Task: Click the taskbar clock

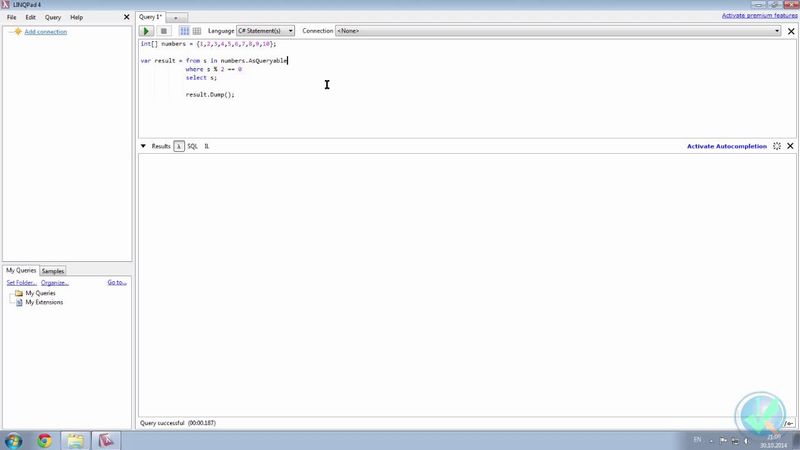Action: [x=773, y=441]
